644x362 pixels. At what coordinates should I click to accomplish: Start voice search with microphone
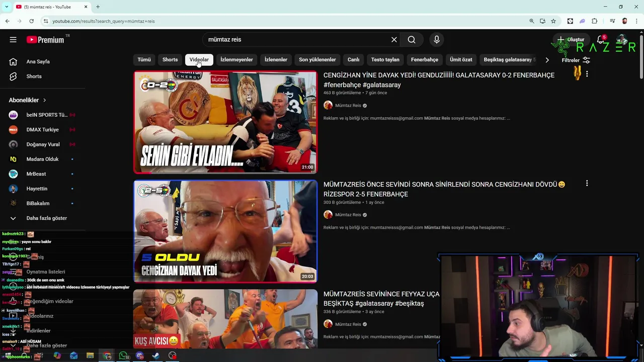pos(437,40)
